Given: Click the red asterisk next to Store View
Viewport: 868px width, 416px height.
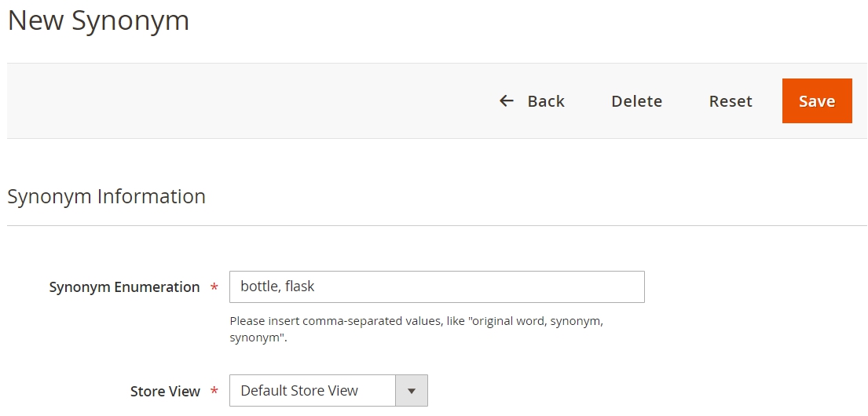Looking at the screenshot, I should click(x=214, y=391).
